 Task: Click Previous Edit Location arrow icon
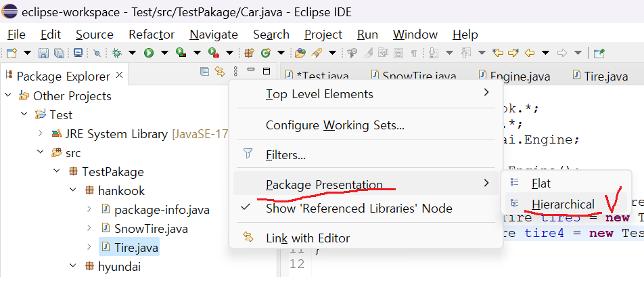(498, 53)
